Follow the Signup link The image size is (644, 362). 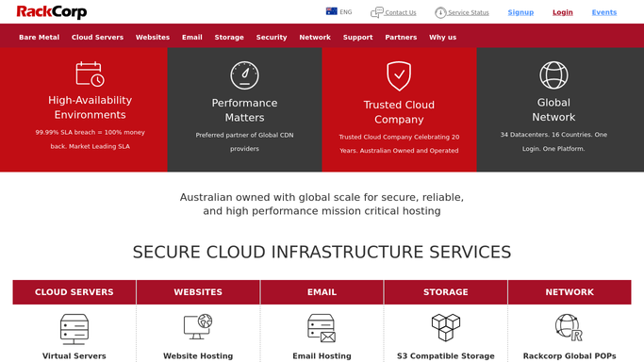click(x=520, y=12)
